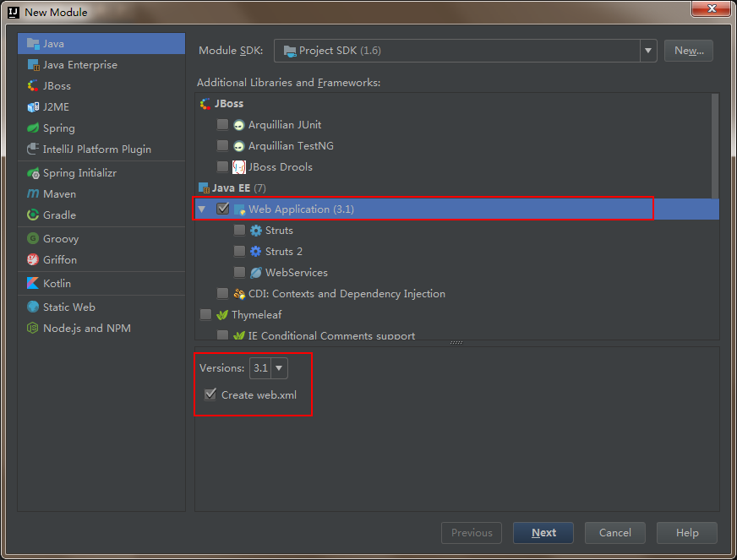Open Help for the dialog

click(x=686, y=533)
